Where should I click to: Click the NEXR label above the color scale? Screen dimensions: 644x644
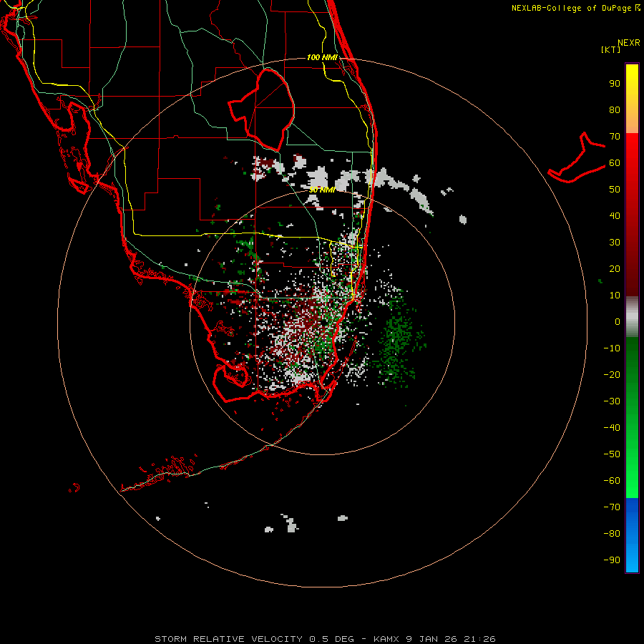(x=629, y=43)
